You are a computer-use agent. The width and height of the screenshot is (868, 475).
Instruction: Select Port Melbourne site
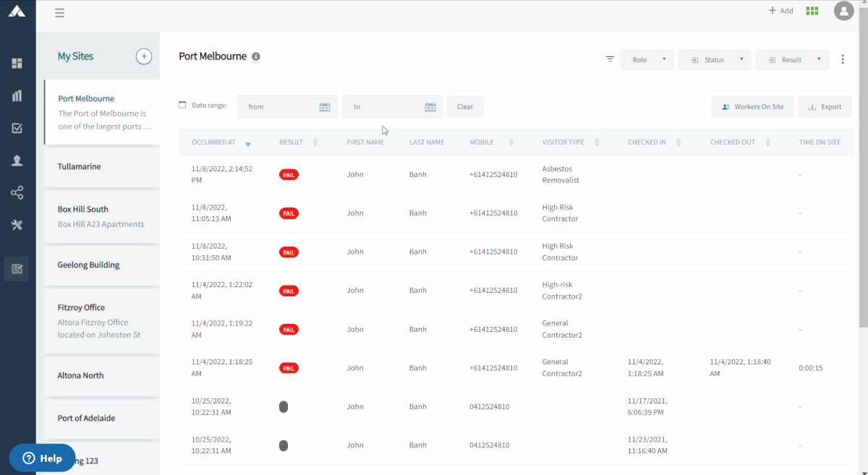tap(102, 112)
